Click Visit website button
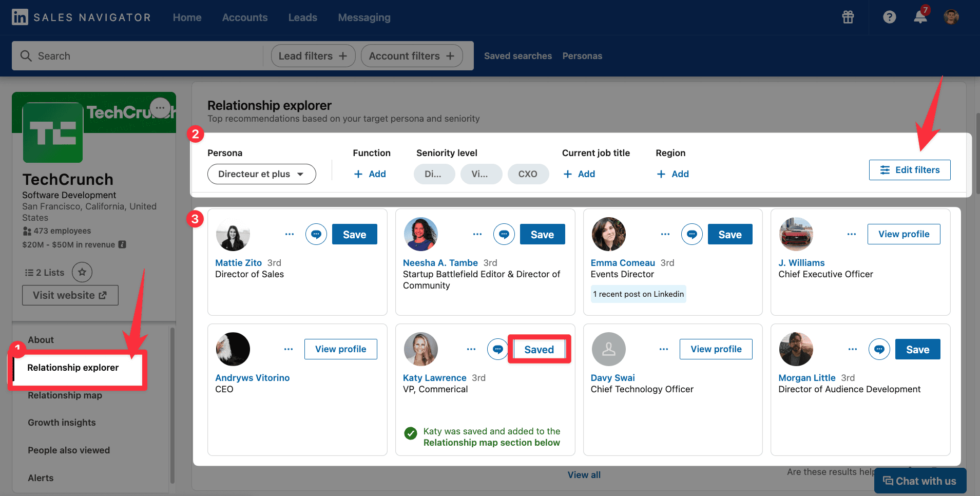Viewport: 980px width, 496px height. [x=70, y=295]
